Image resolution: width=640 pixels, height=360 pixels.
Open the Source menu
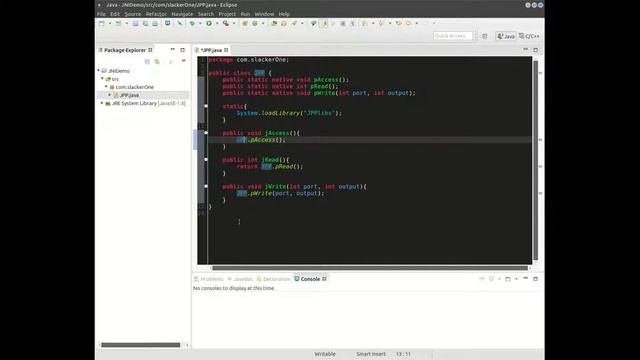click(x=133, y=14)
